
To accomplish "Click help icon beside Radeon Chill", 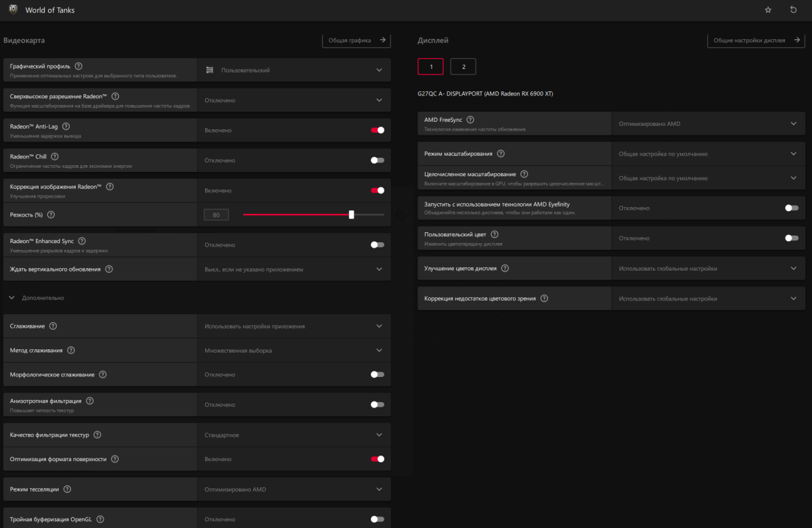I will pyautogui.click(x=54, y=156).
